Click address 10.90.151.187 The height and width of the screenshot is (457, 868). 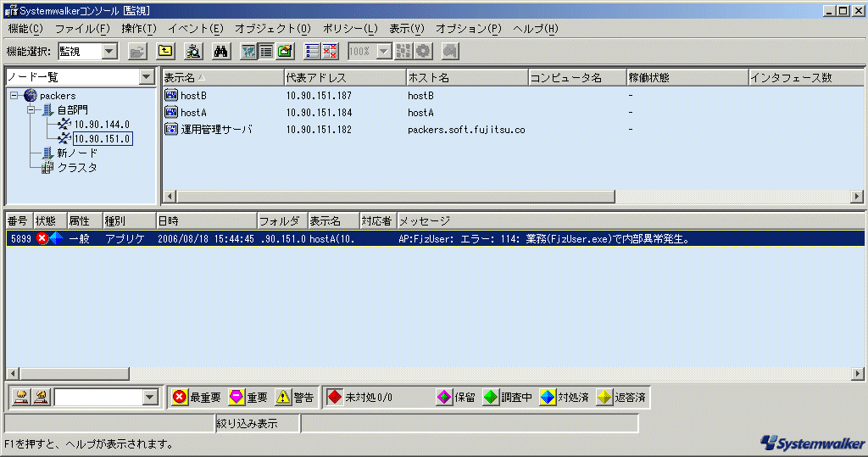(x=319, y=96)
